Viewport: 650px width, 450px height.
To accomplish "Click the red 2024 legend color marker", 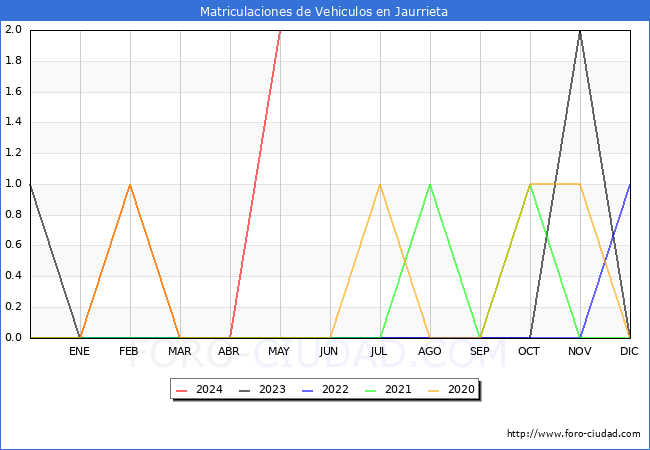I will pos(182,390).
